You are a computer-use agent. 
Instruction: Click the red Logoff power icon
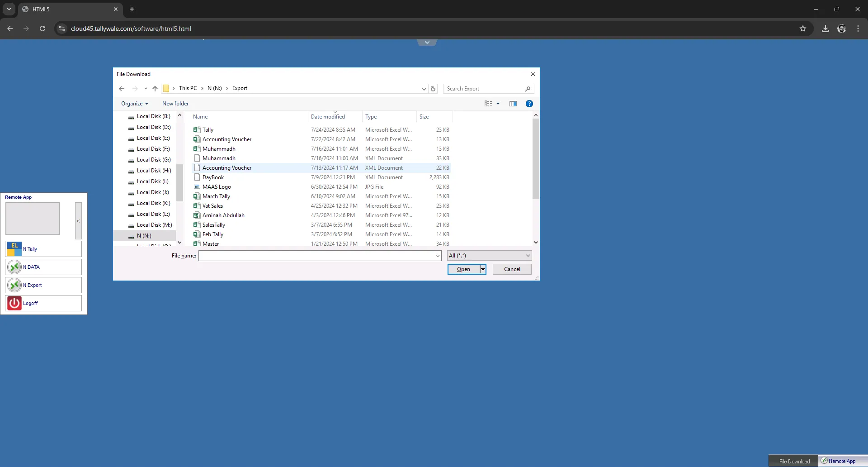coord(14,303)
